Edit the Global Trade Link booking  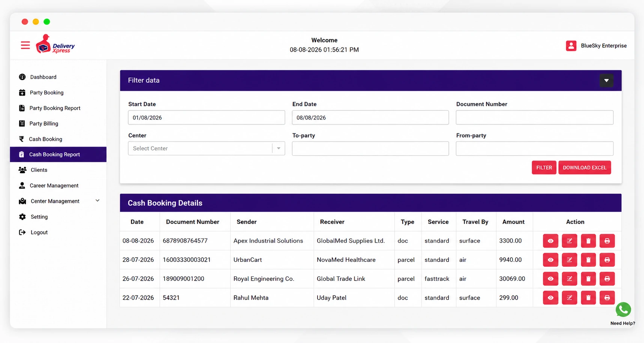(569, 279)
